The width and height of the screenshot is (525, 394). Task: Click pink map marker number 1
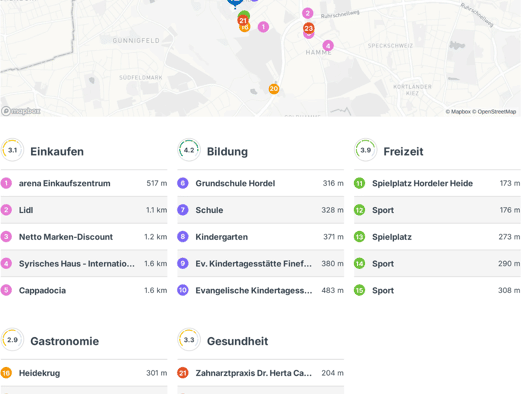263,27
